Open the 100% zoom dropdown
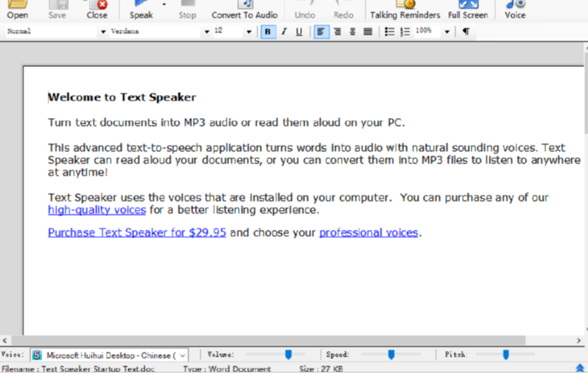The height and width of the screenshot is (373, 588). (x=447, y=32)
